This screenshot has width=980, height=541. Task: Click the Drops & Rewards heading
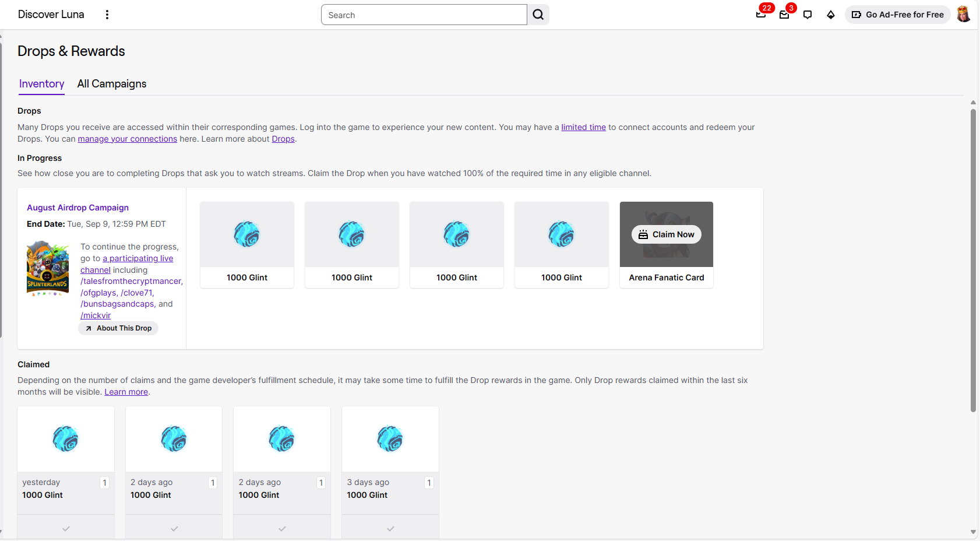[71, 51]
